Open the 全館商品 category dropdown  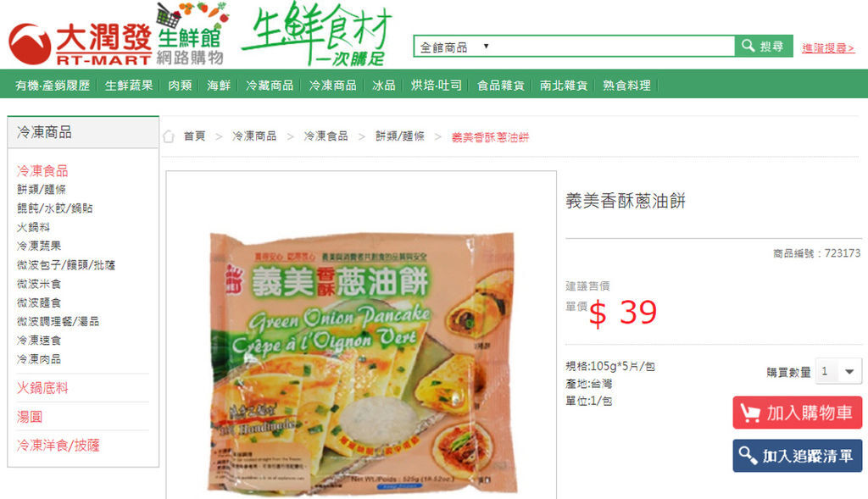click(x=454, y=47)
